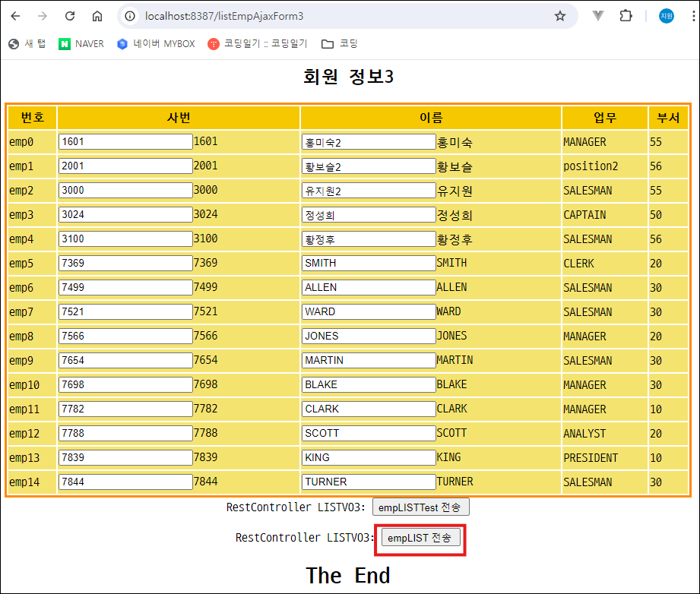
Task: Click the emp0 row label
Action: (x=21, y=142)
